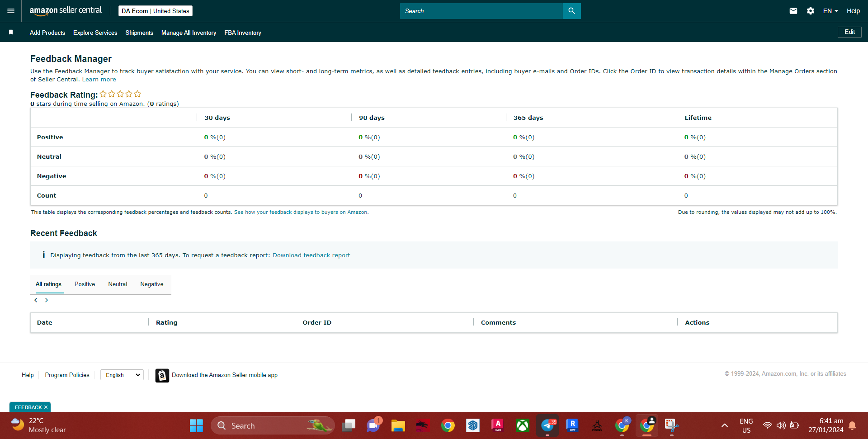Click Download the Amazon Seller mobile app
Viewport: 868px width, 439px height.
[225, 375]
